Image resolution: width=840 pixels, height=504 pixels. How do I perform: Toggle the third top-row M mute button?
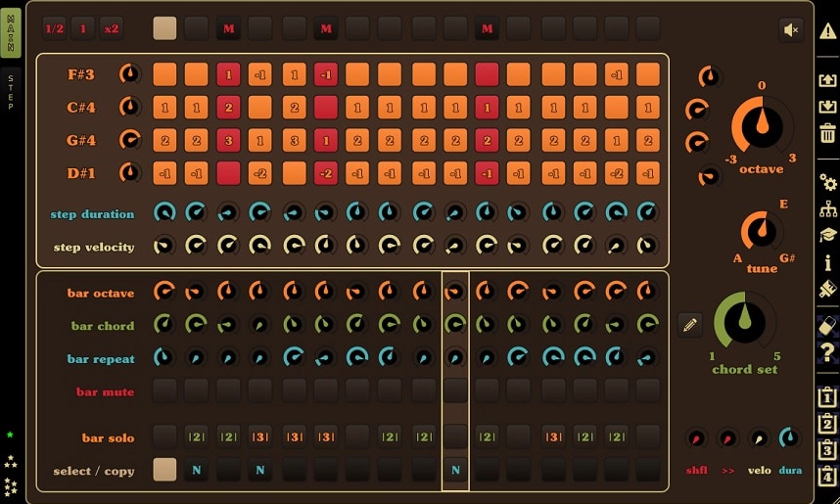pyautogui.click(x=229, y=29)
